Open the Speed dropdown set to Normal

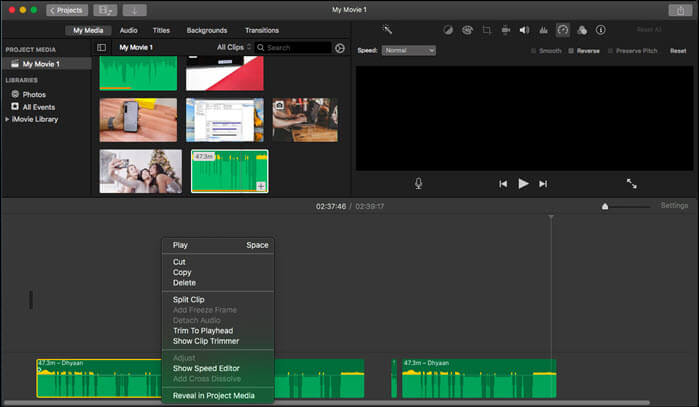(409, 50)
